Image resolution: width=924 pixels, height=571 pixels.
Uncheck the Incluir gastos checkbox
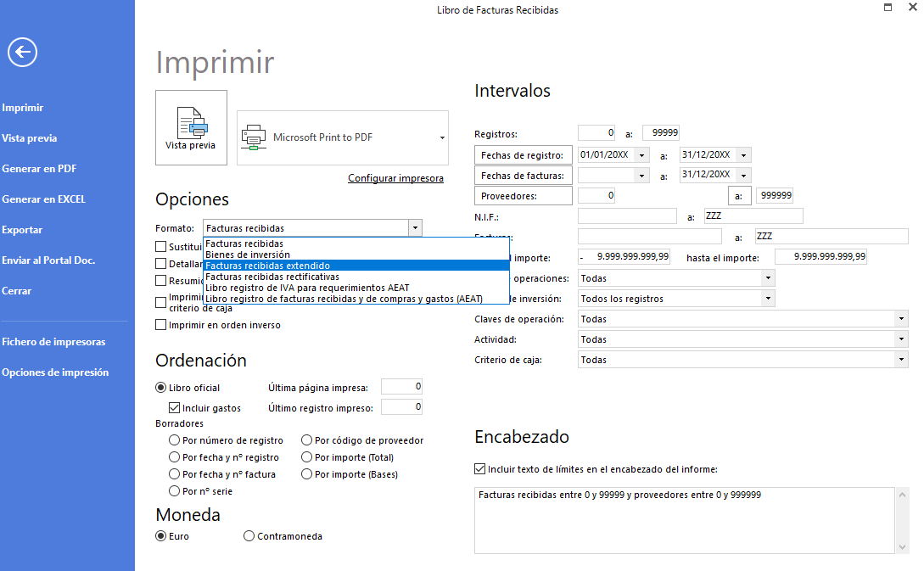(174, 408)
